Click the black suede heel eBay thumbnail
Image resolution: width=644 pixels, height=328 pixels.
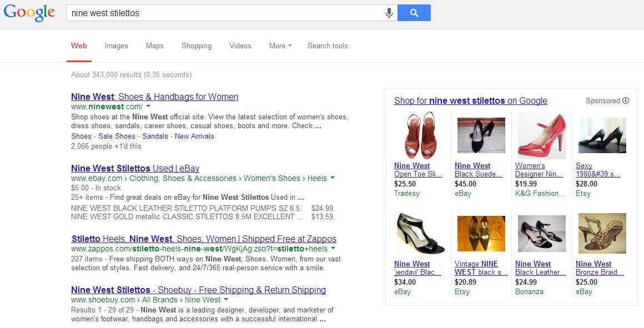(x=481, y=135)
